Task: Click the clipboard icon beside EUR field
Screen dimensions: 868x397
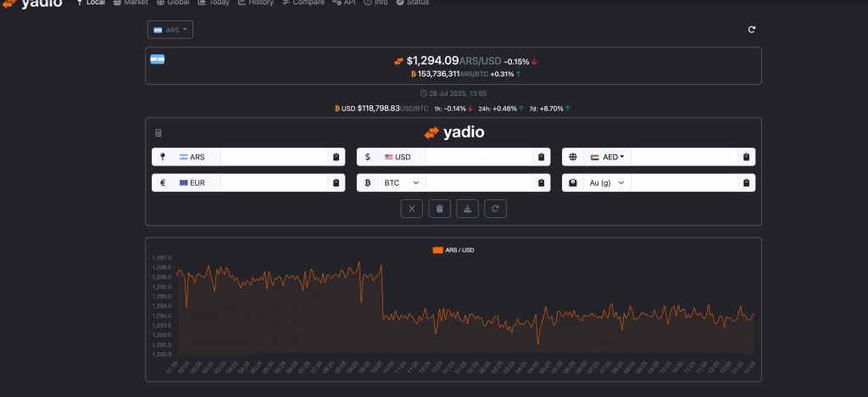Action: pos(336,182)
